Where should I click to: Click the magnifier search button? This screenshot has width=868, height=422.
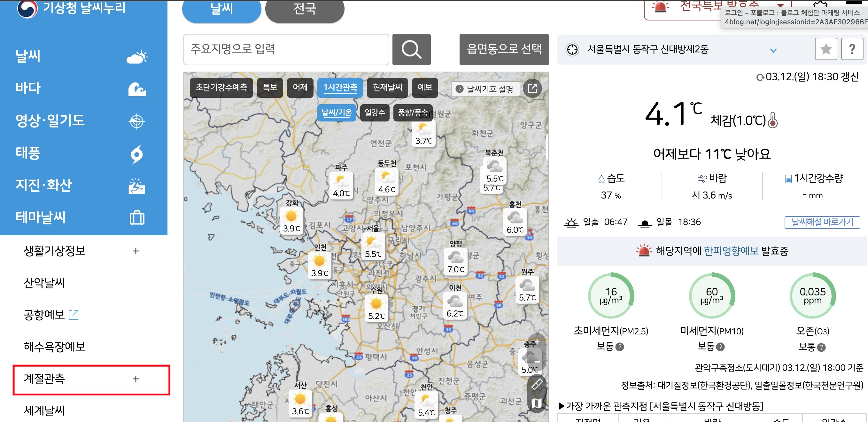(411, 50)
